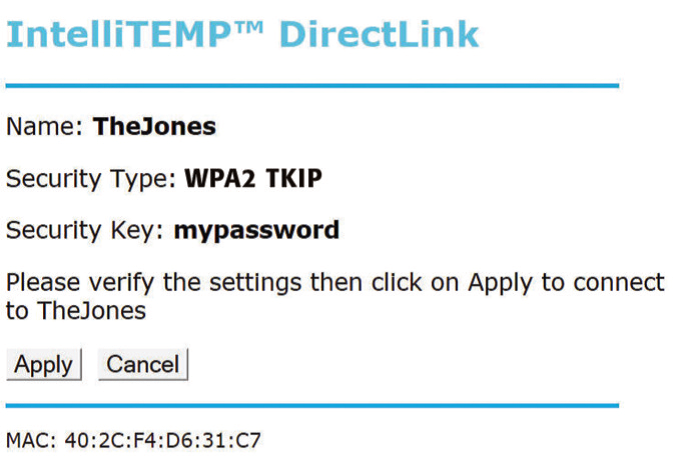Select the "MAC:" label
688x474 pixels.
[31, 440]
